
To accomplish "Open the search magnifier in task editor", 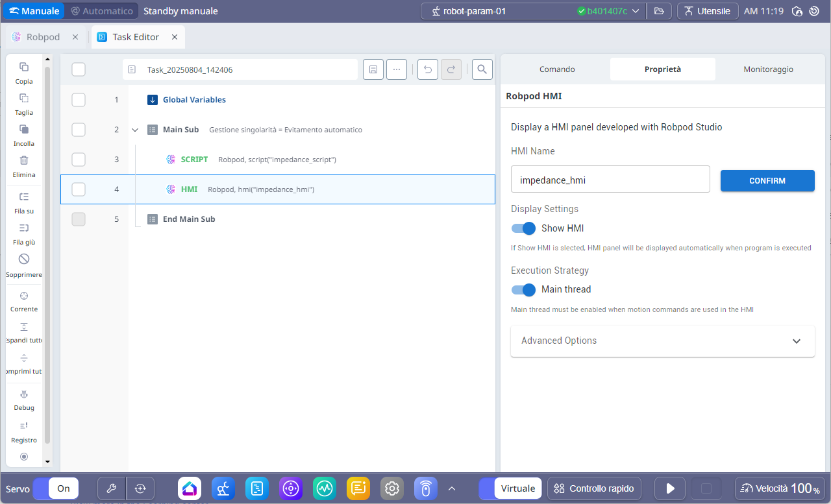I will 482,69.
